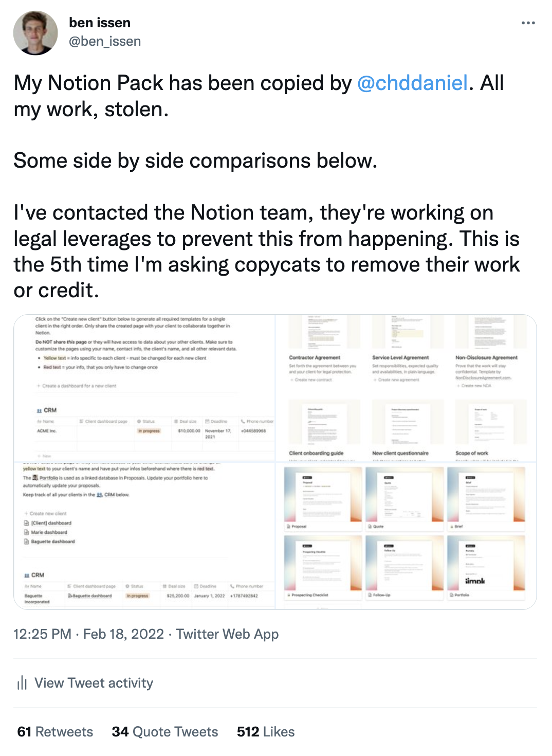Click the @ben_issen handle
The image size is (552, 756).
(x=105, y=41)
